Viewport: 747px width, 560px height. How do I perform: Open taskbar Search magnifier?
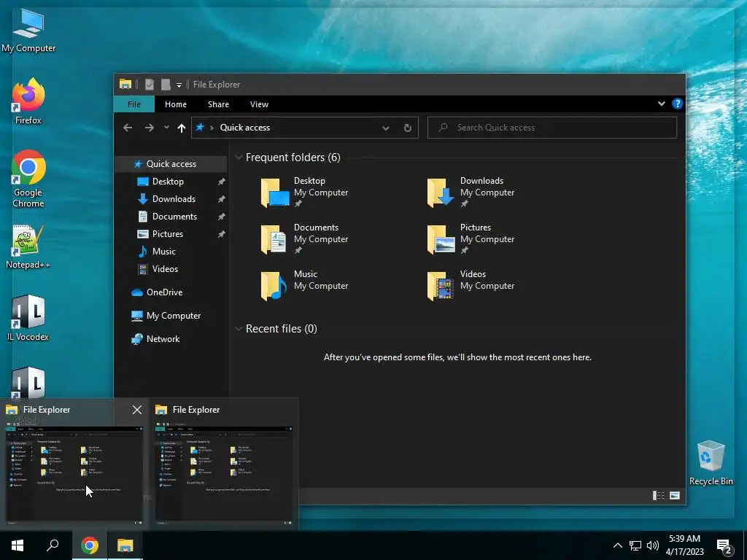[53, 545]
